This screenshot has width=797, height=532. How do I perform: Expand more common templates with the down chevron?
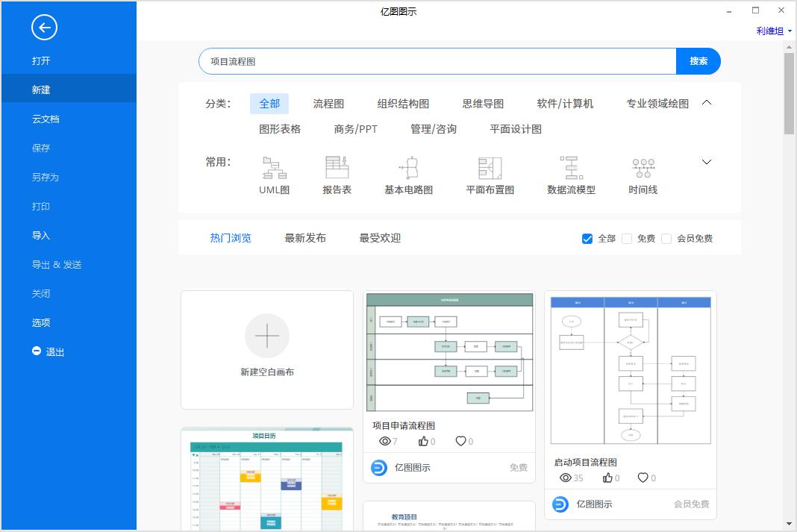(x=704, y=162)
